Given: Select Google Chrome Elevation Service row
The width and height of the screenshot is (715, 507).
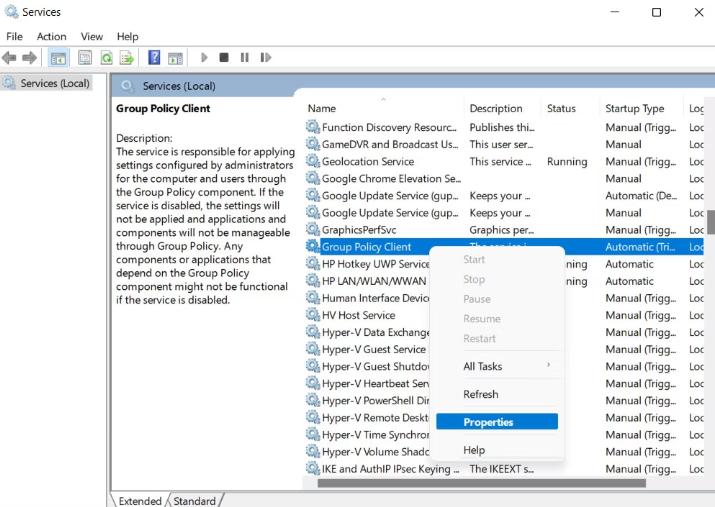Looking at the screenshot, I should [504, 178].
